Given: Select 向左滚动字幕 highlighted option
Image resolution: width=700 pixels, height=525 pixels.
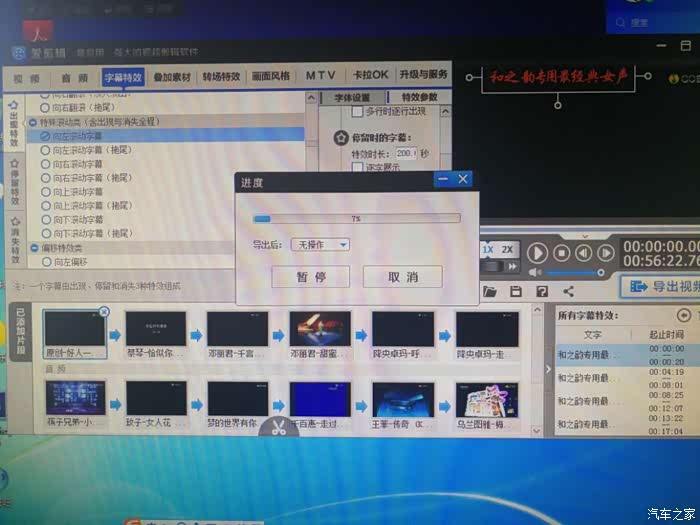Looking at the screenshot, I should tap(166, 136).
